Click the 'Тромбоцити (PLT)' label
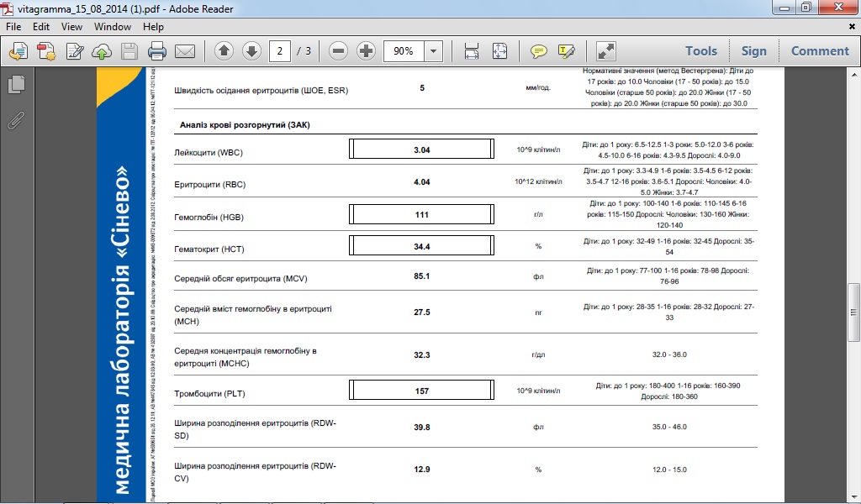Viewport: 861px width, 504px height. tap(209, 394)
